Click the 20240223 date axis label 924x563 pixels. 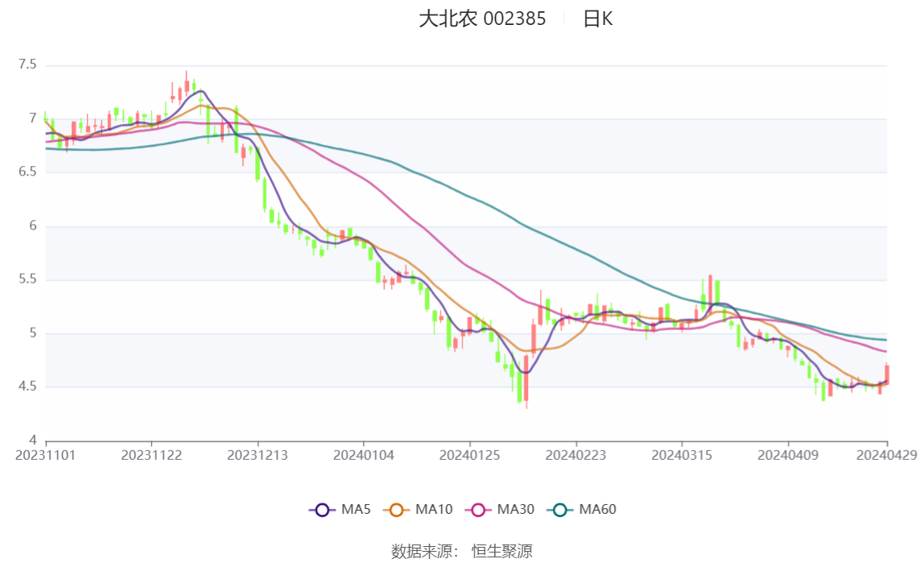pyautogui.click(x=575, y=455)
